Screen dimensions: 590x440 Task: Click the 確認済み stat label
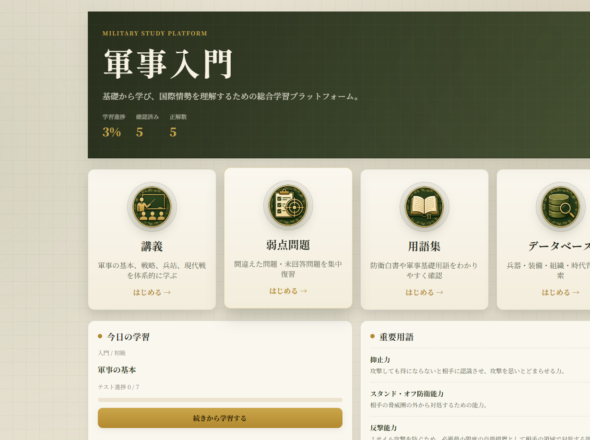pos(148,117)
